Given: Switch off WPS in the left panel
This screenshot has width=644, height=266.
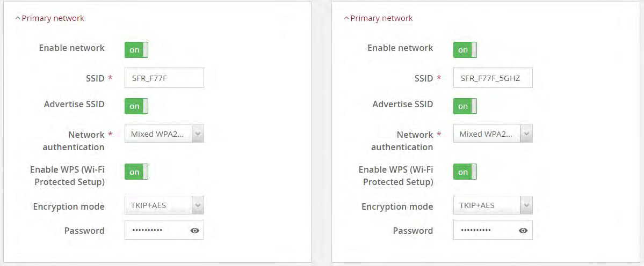Looking at the screenshot, I should 136,172.
